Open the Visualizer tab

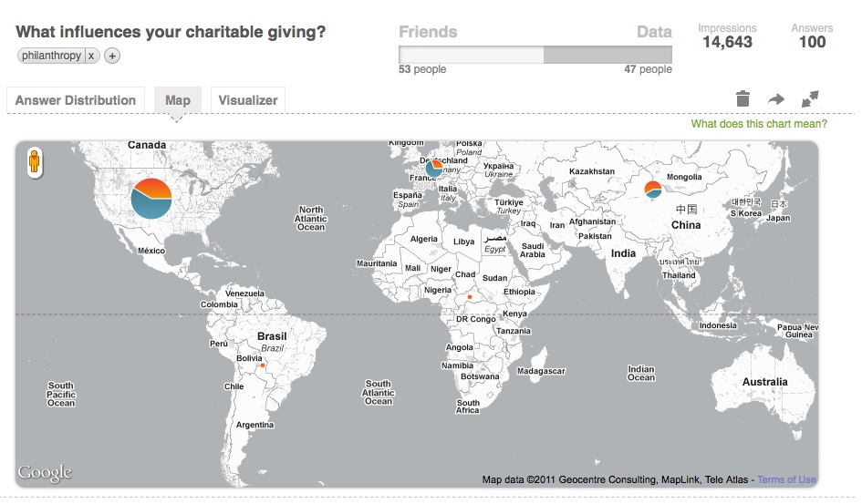tap(248, 100)
